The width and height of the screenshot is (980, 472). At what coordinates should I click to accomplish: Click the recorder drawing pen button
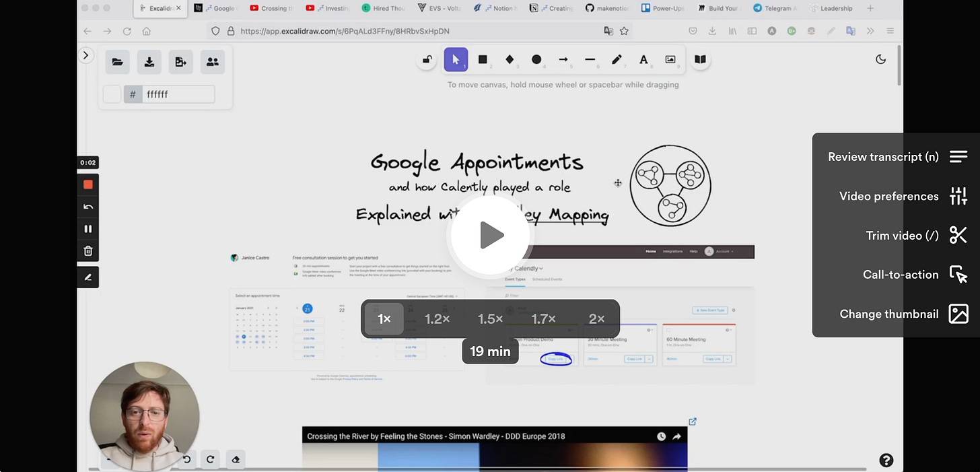click(x=88, y=277)
